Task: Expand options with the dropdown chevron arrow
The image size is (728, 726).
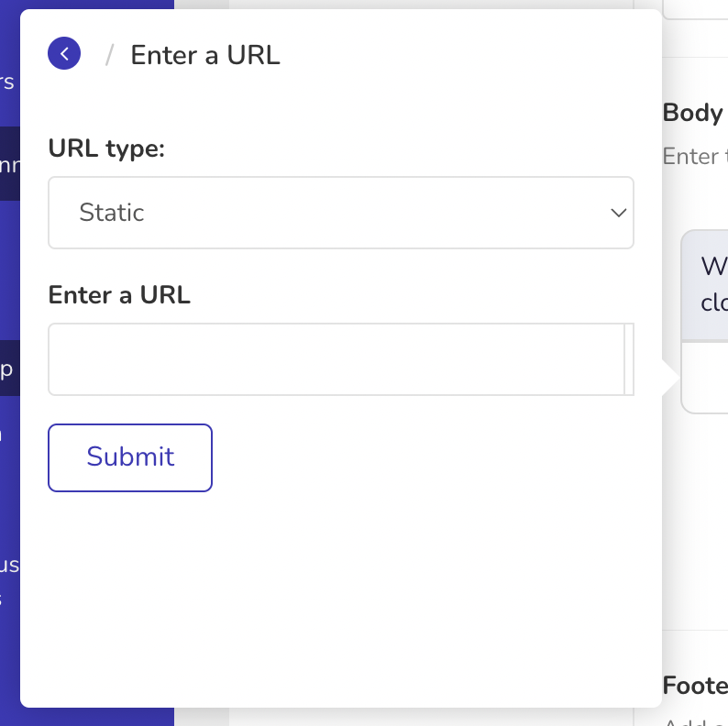Action: point(618,213)
